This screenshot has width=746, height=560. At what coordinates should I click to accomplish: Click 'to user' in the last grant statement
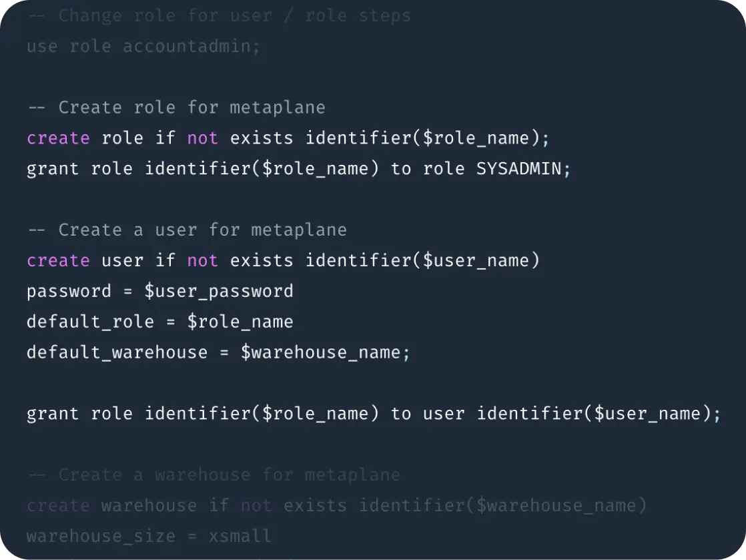pyautogui.click(x=427, y=414)
